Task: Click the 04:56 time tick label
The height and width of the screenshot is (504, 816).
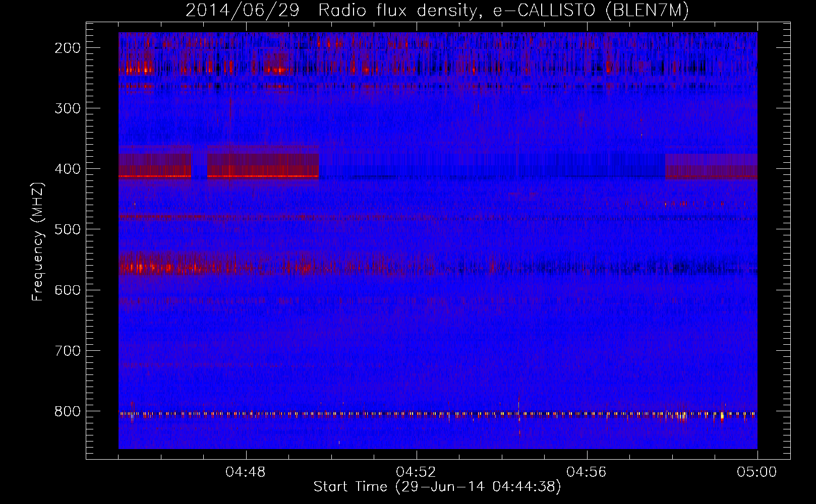Action: tap(587, 472)
